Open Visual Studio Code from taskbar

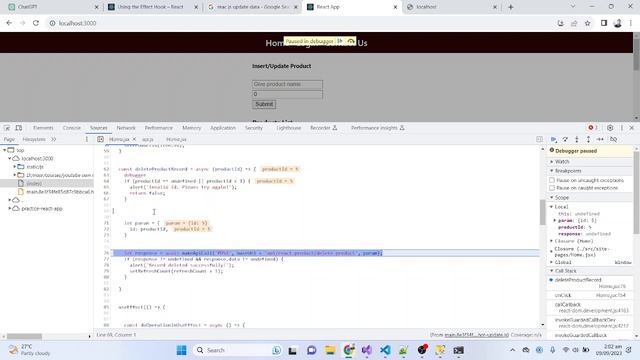tap(385, 350)
